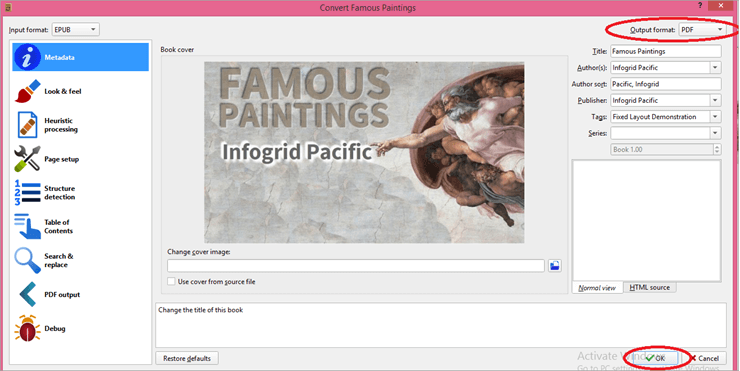Select the Heuristic processing icon
Image resolution: width=740 pixels, height=371 pixels.
click(x=27, y=125)
